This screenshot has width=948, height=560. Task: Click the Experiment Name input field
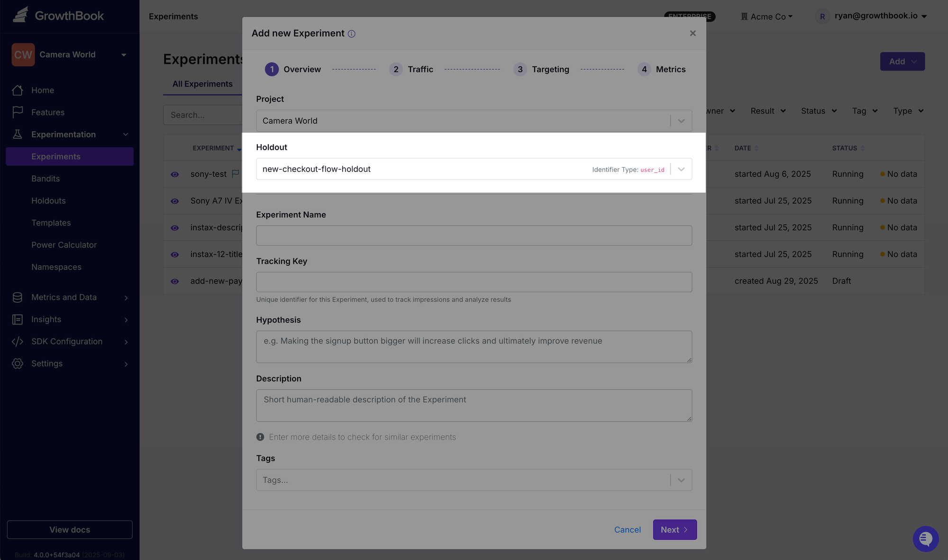[474, 235]
